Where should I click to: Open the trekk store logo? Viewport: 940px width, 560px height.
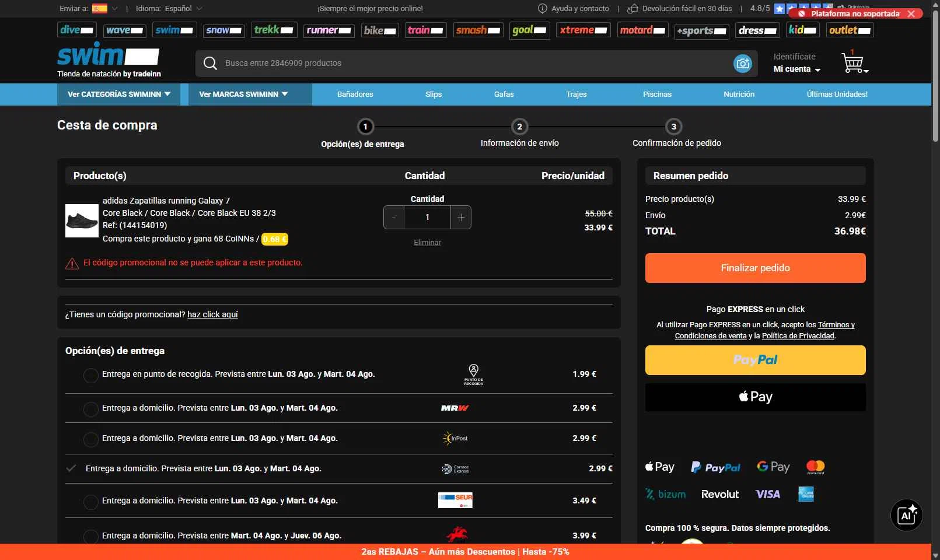coord(274,30)
